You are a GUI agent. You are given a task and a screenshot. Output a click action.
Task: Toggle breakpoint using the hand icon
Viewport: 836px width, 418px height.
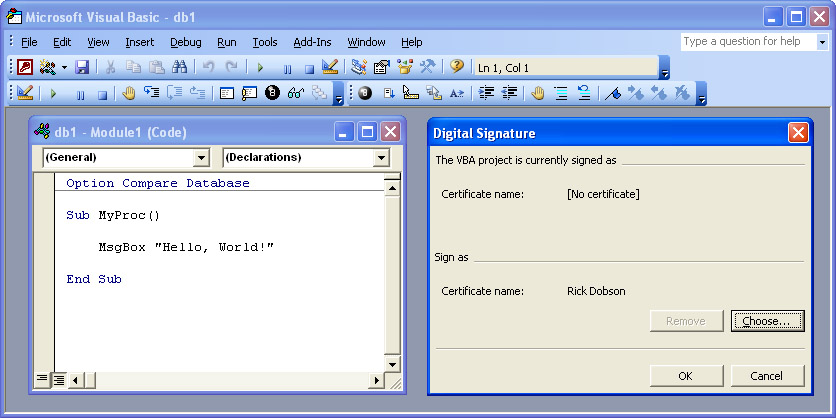tap(129, 93)
